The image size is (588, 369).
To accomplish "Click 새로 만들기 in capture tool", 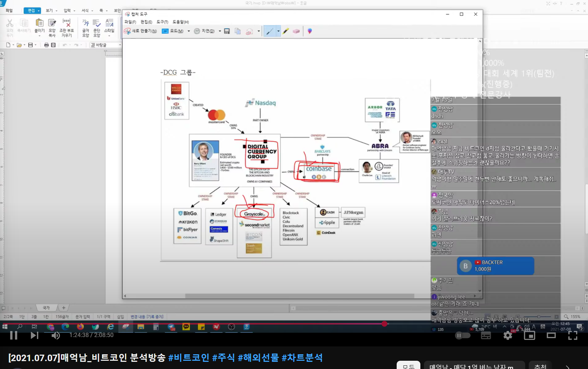I will coord(140,31).
